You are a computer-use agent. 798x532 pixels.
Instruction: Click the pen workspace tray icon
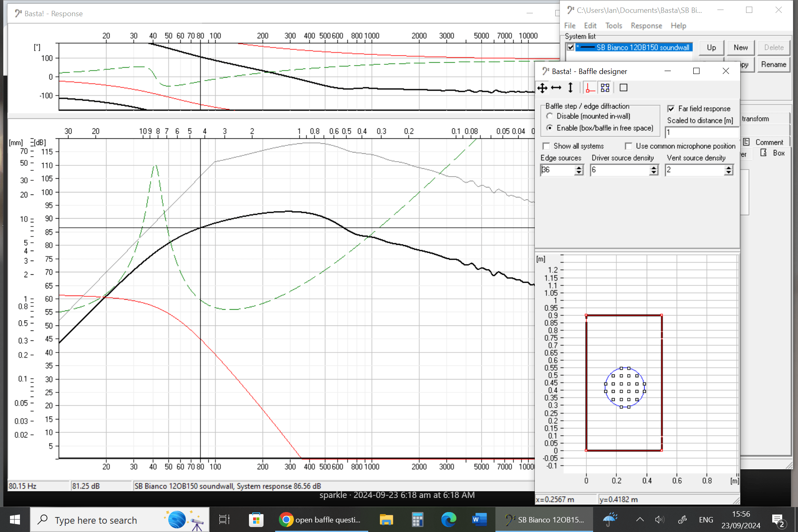pos(682,520)
